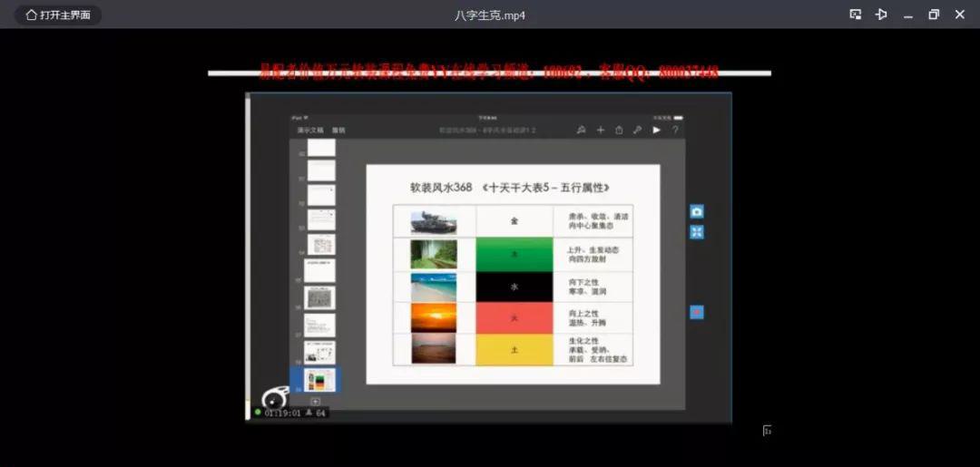Click the small icon below video right
This screenshot has height=467, width=980.
click(767, 430)
